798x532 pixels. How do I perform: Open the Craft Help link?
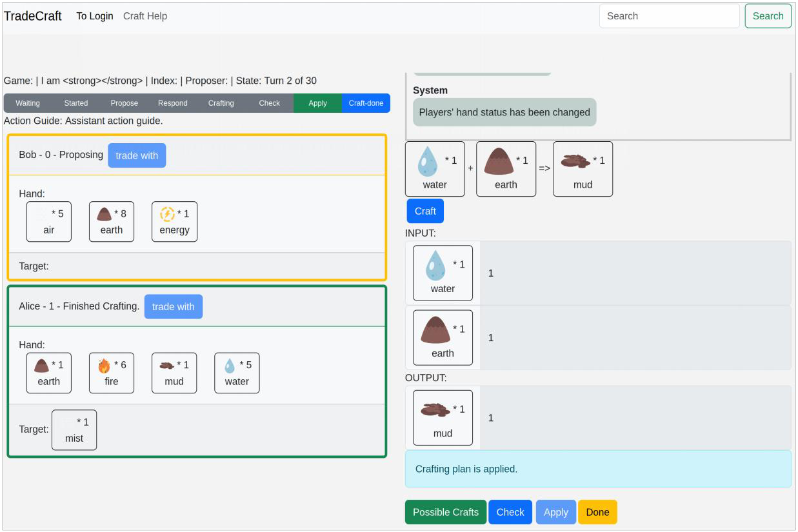[145, 16]
